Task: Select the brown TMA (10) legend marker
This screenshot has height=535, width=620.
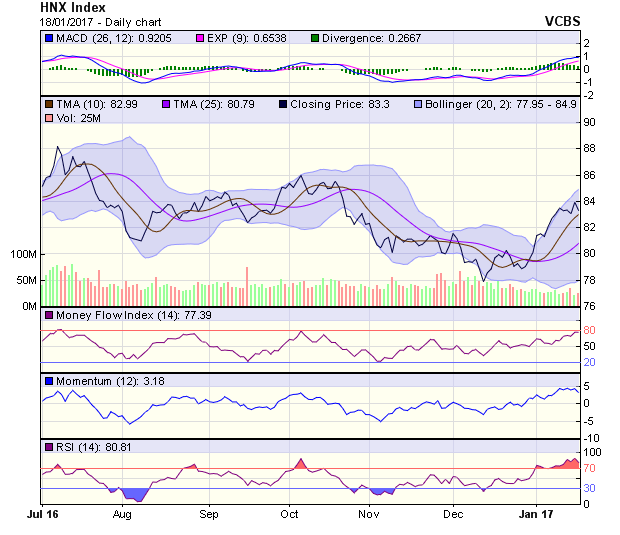Action: click(x=49, y=104)
